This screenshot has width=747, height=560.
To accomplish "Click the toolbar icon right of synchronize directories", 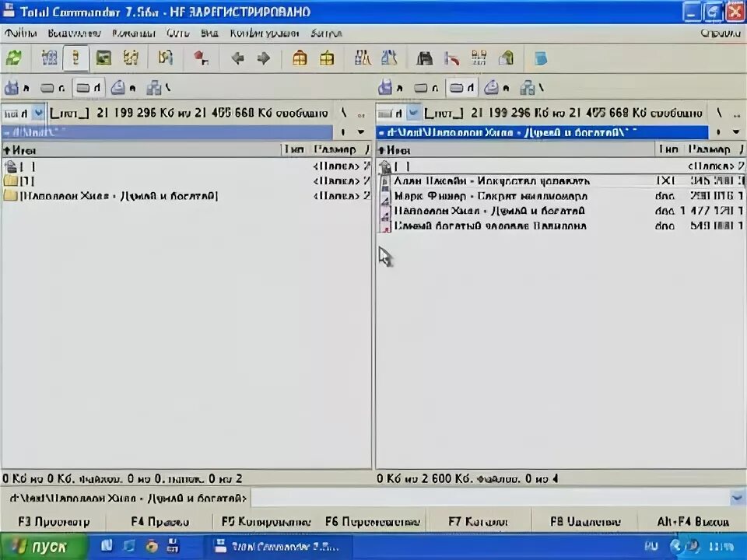I will (506, 58).
